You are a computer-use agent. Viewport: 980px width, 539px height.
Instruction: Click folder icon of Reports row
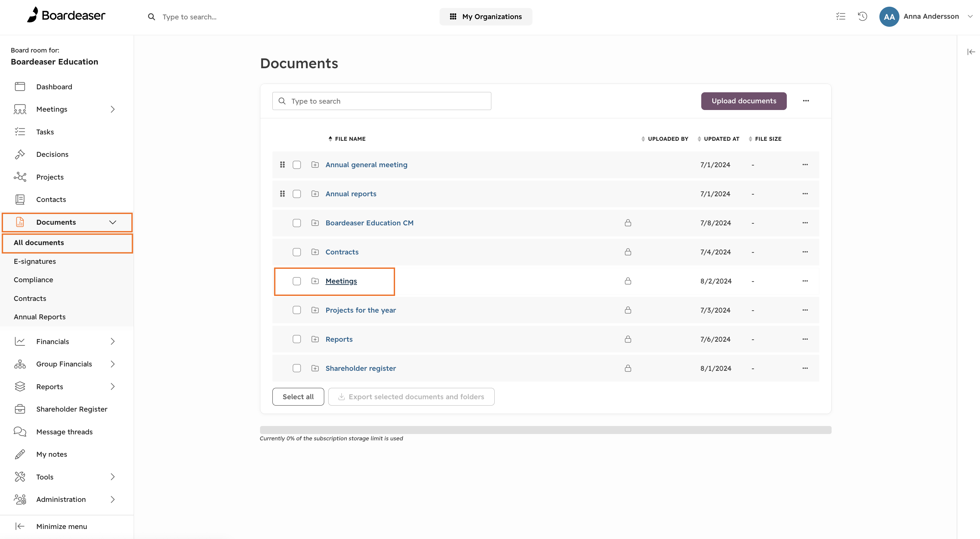point(315,339)
